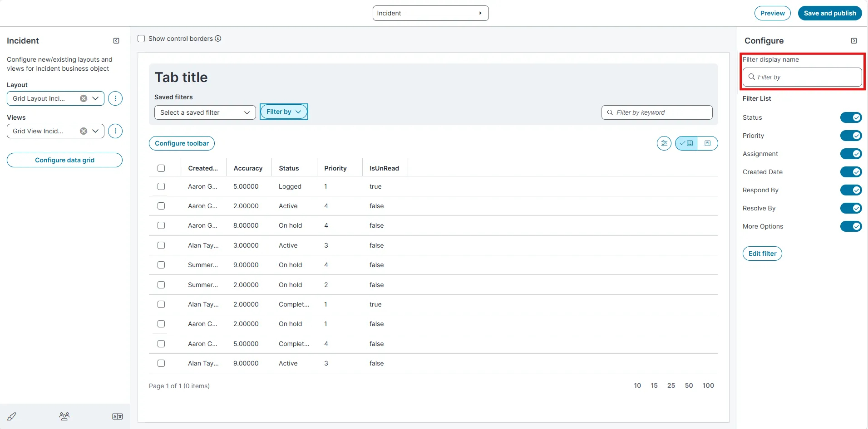Toggle off the Status filter
868x429 pixels.
click(851, 117)
